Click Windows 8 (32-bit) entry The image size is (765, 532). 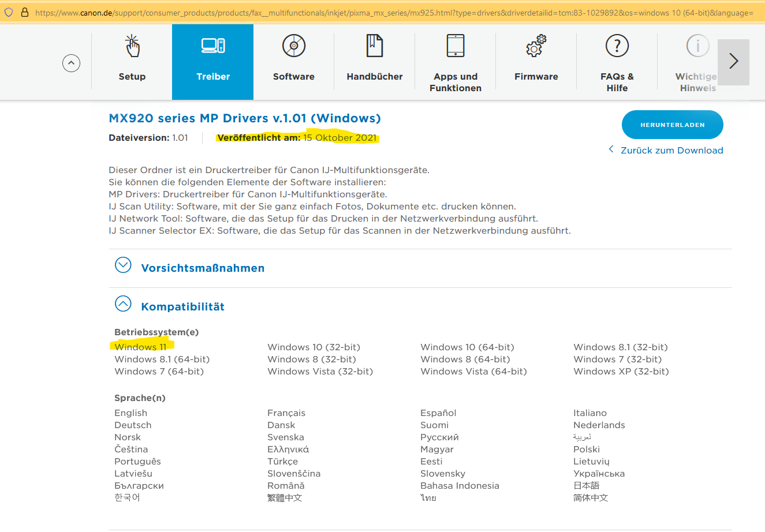click(x=312, y=359)
